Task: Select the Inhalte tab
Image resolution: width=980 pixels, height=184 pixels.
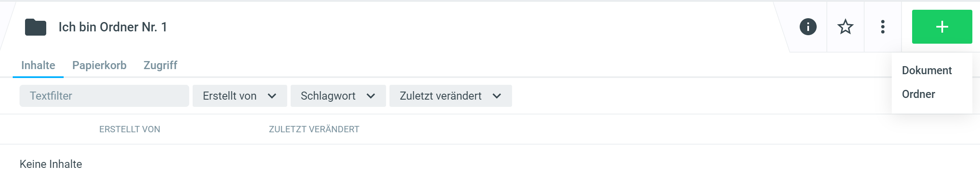Action: pos(38,65)
